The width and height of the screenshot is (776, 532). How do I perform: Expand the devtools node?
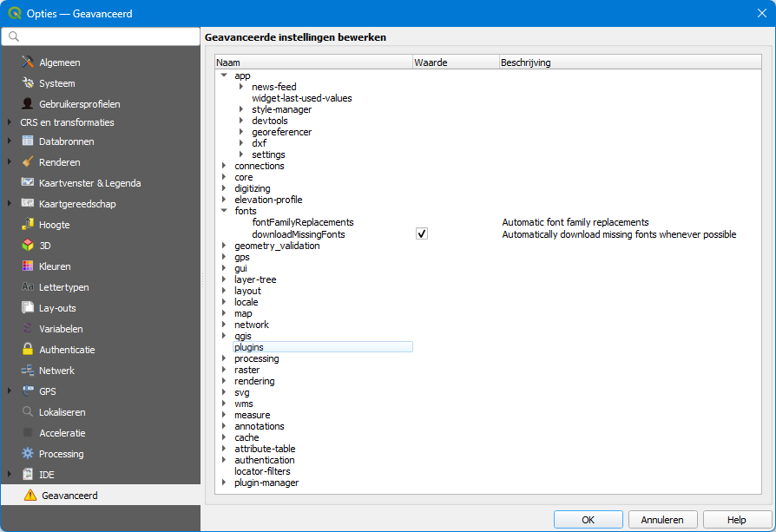coord(241,121)
